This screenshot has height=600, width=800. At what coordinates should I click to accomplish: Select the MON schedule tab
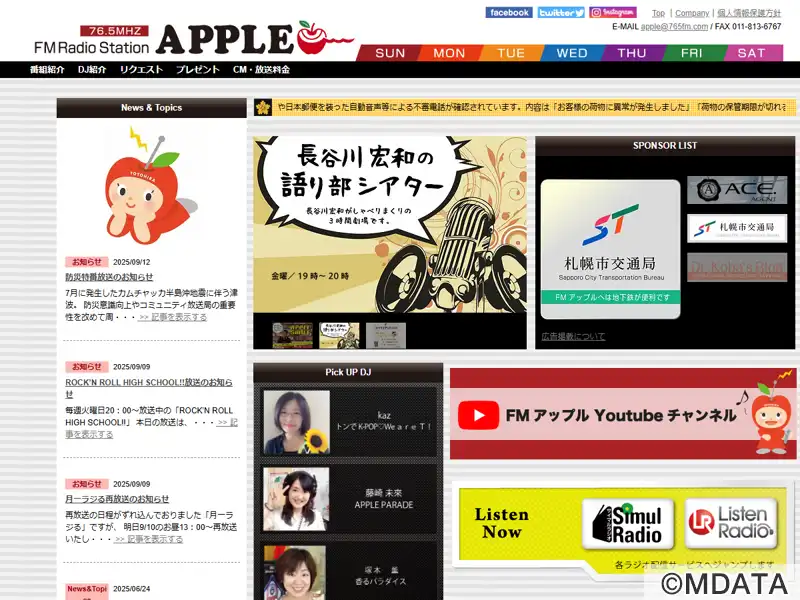point(449,53)
